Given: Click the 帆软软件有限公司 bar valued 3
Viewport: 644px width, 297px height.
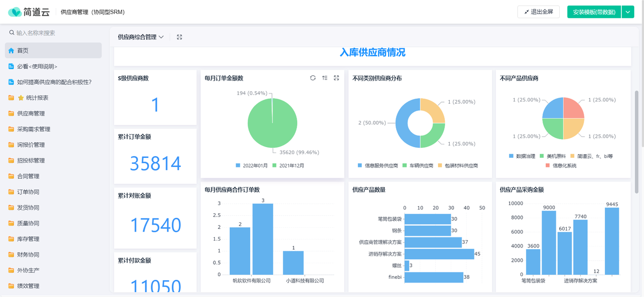Looking at the screenshot, I should tap(263, 239).
